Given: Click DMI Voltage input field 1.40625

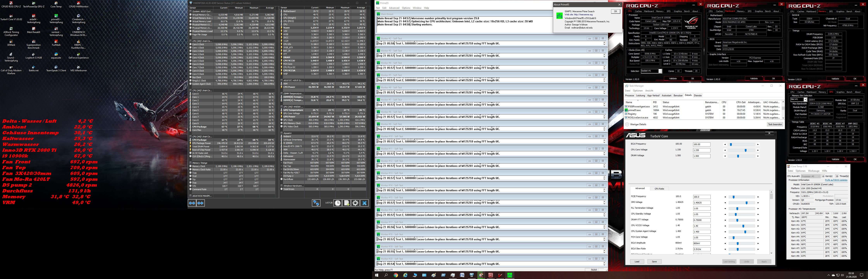Looking at the screenshot, I should pos(702,203).
